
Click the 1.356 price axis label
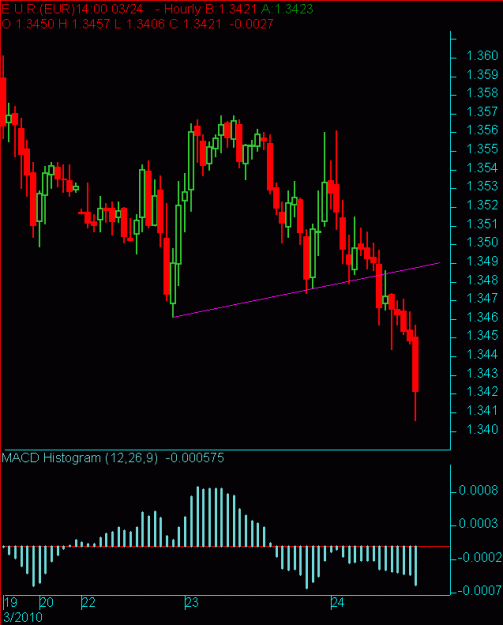pyautogui.click(x=482, y=130)
